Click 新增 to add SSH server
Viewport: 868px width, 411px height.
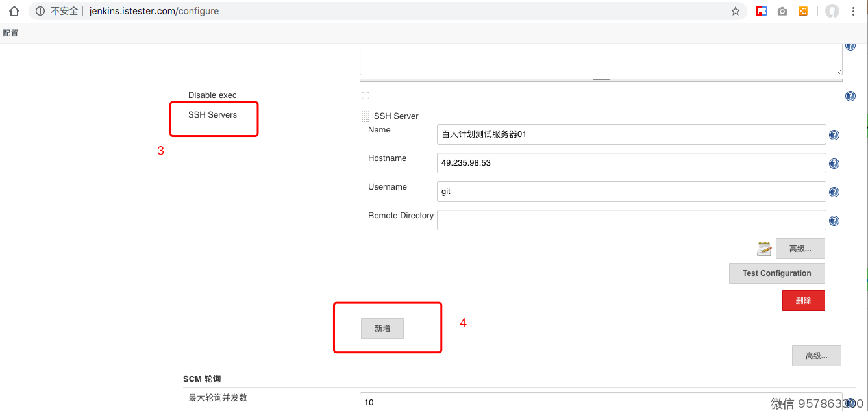[x=382, y=329]
